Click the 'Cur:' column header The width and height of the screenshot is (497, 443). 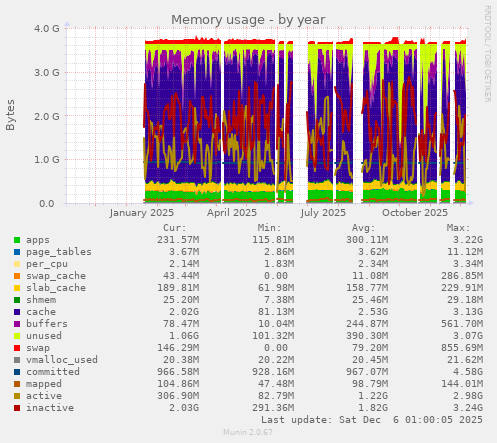(175, 228)
